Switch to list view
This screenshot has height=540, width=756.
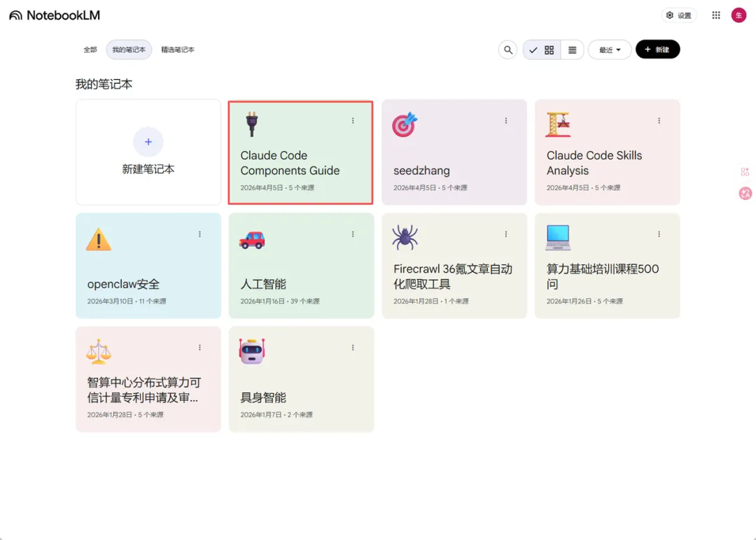pos(572,50)
